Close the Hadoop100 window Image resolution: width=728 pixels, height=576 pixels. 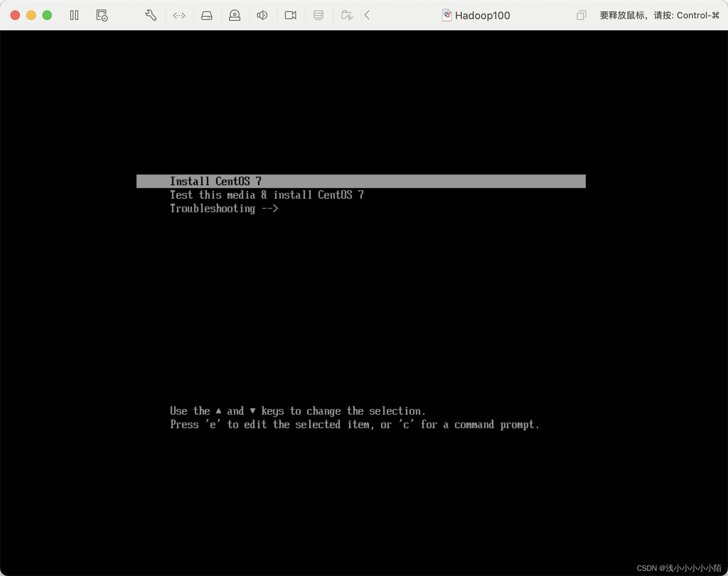(x=15, y=15)
